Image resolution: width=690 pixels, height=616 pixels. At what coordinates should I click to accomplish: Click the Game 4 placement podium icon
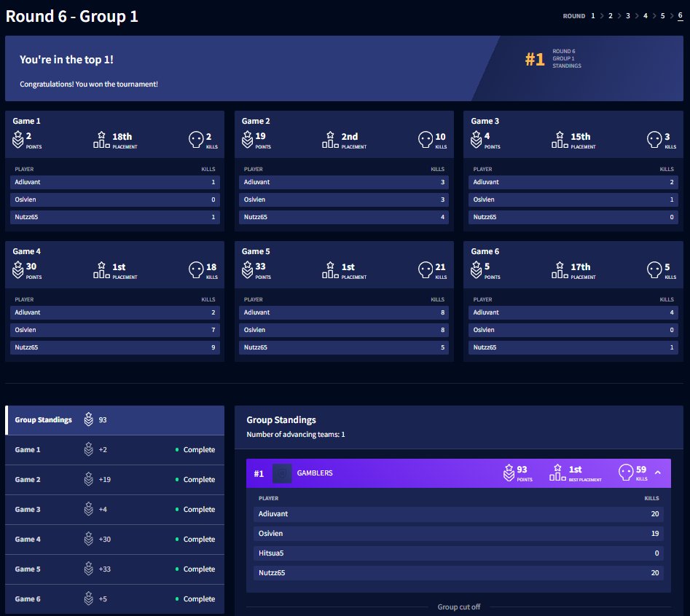coord(102,269)
